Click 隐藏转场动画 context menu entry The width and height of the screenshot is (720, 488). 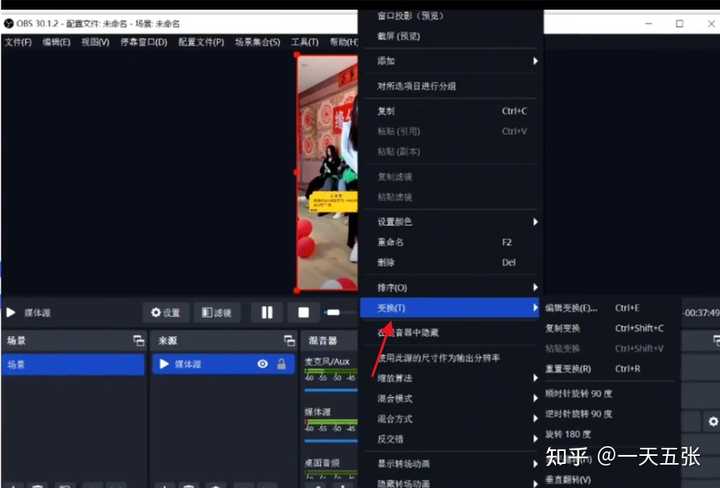click(x=450, y=482)
